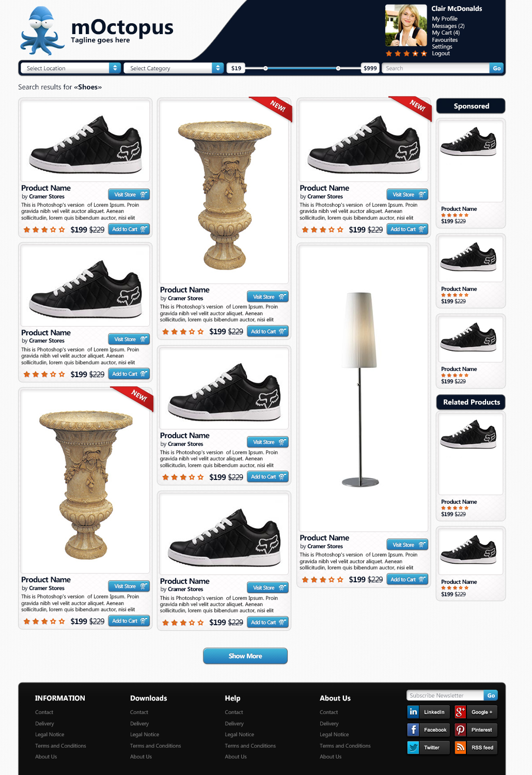Click Add to Cart for the lamp product
This screenshot has height=775, width=532.
(x=408, y=580)
